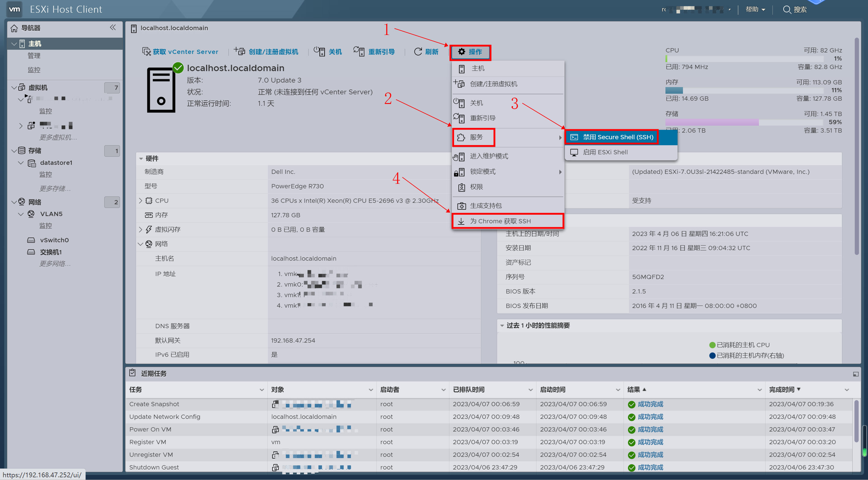Click the support bundle icon in menu
Image resolution: width=868 pixels, height=480 pixels.
point(461,206)
